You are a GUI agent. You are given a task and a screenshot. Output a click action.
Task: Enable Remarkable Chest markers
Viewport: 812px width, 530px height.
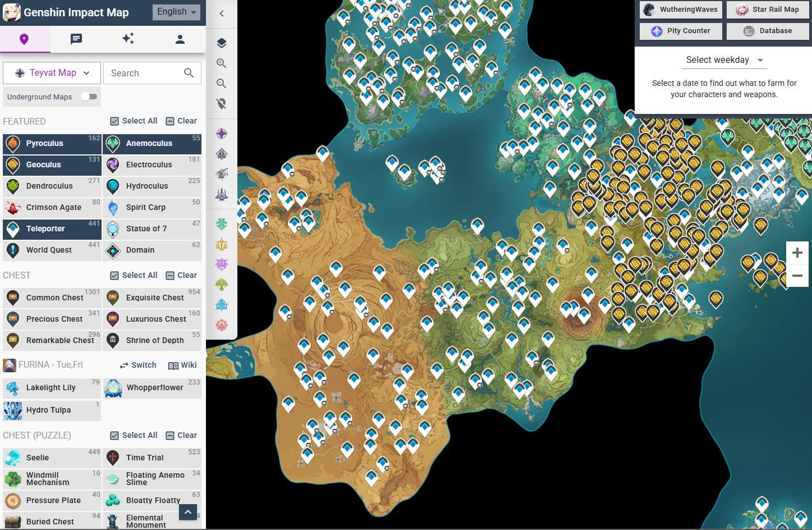point(52,341)
